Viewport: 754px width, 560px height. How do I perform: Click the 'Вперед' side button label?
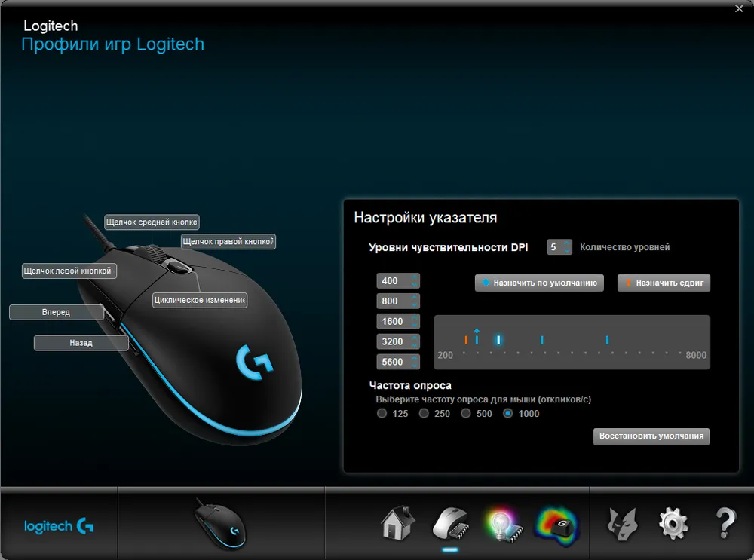pyautogui.click(x=57, y=313)
